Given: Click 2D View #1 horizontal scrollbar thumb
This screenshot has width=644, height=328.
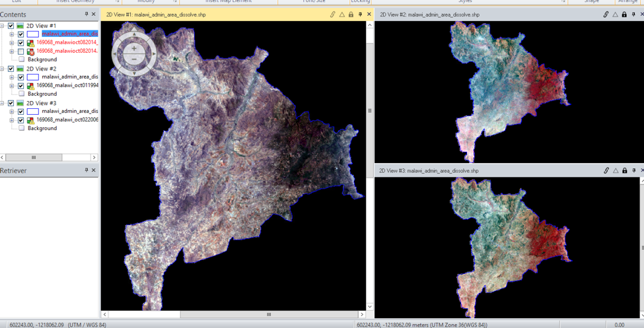Looking at the screenshot, I should 269,314.
